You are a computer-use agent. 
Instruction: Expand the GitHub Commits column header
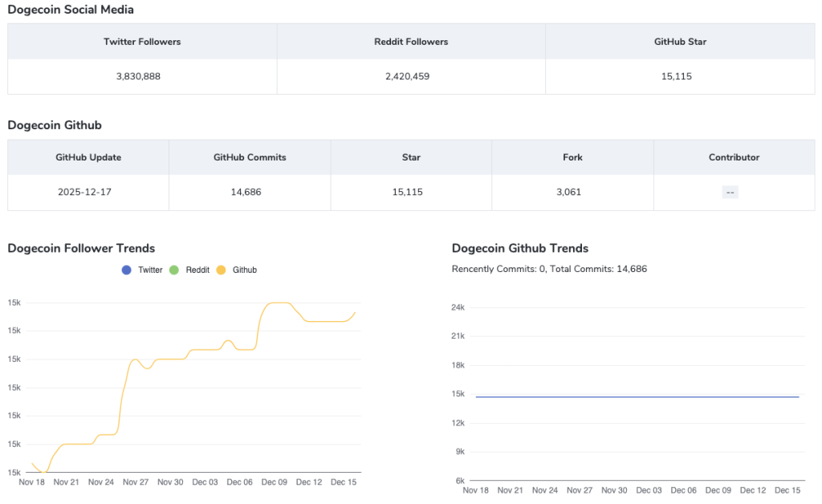(x=250, y=157)
